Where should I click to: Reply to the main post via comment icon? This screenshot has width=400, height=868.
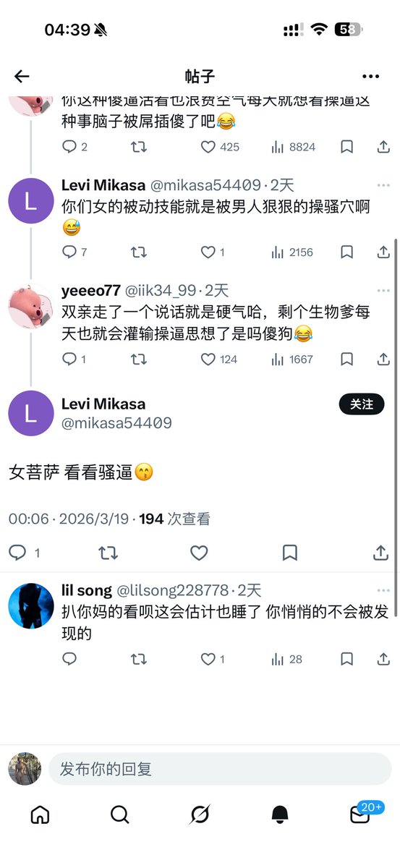[x=17, y=553]
